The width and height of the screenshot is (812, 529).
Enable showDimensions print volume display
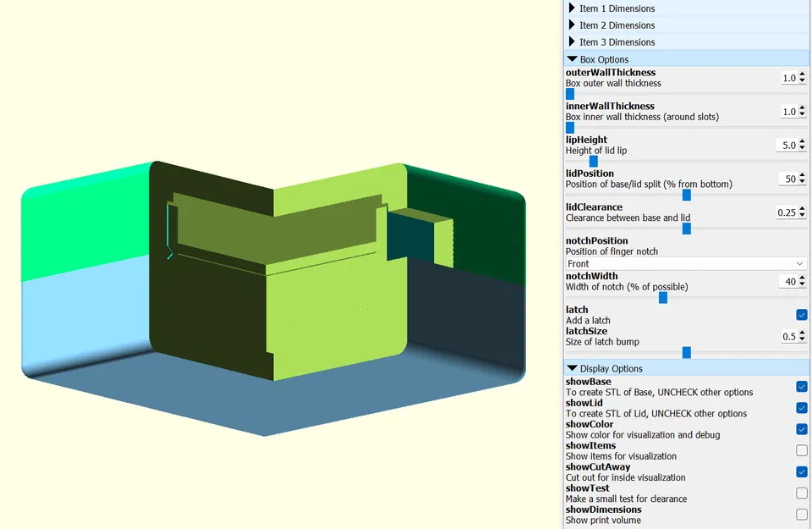801,514
